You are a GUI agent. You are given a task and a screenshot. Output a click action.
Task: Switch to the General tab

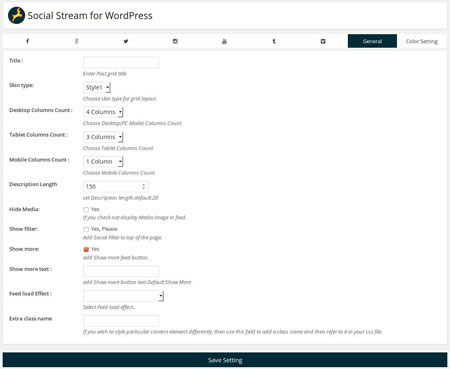tap(372, 41)
